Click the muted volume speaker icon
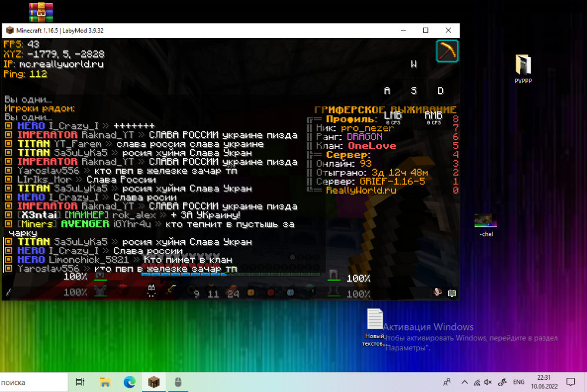 (x=488, y=382)
